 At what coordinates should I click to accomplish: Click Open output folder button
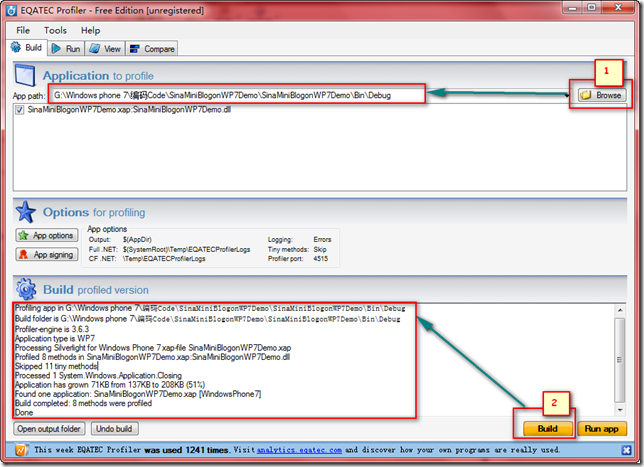point(49,429)
